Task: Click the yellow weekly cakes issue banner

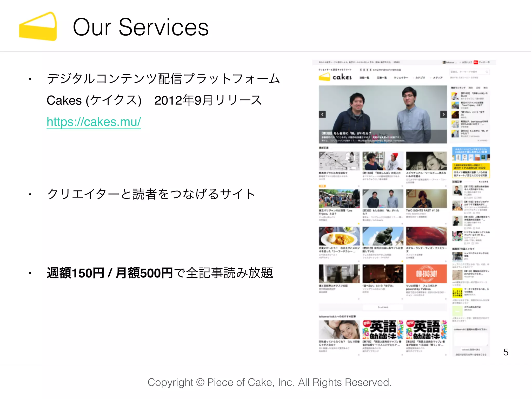Action: tap(471, 170)
